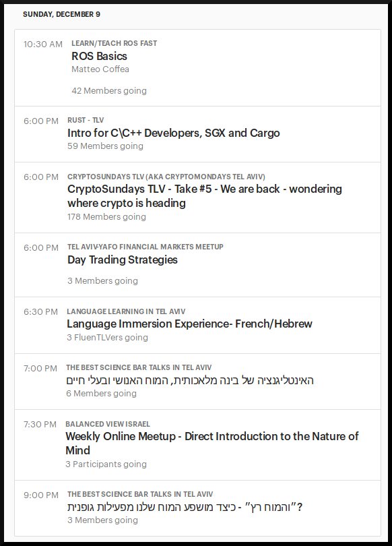Viewport: 392px width, 546px height.
Task: Open the Language Learning in Tel Aviv group
Action: click(x=126, y=311)
